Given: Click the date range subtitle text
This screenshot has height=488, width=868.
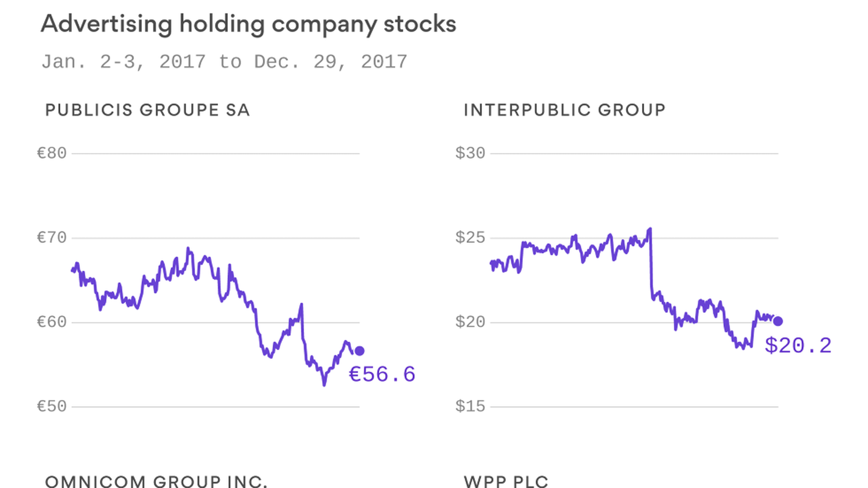Looking at the screenshot, I should pyautogui.click(x=224, y=62).
